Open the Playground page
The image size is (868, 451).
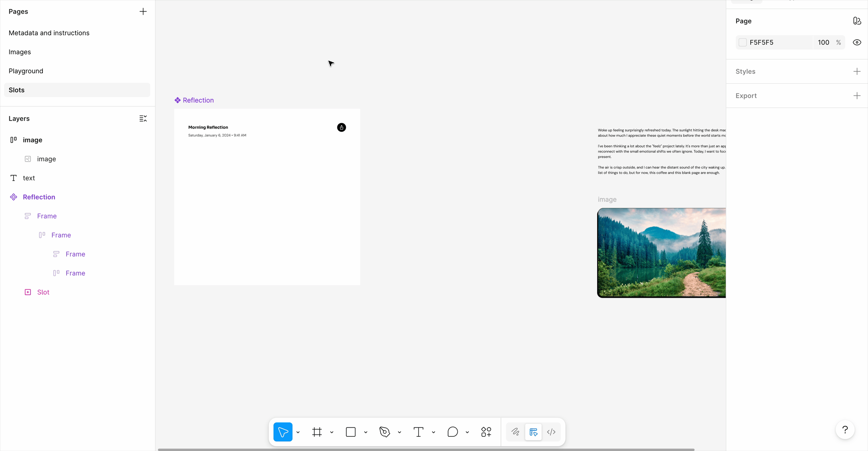tap(26, 71)
